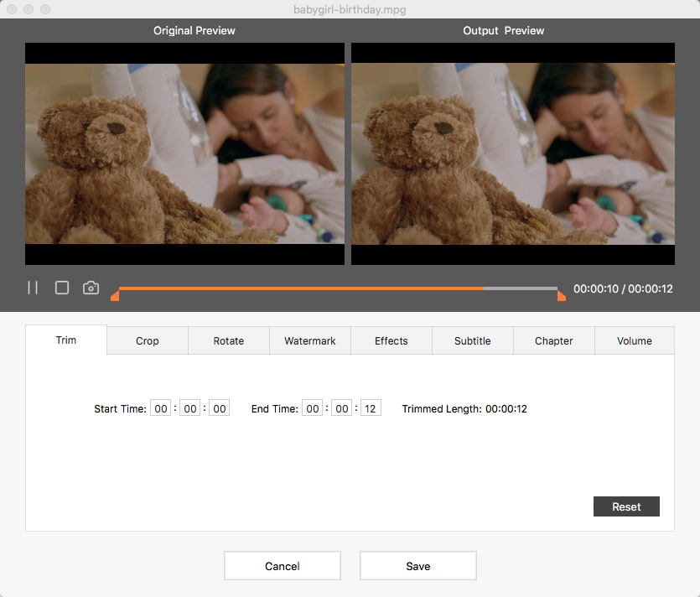Viewport: 700px width, 597px height.
Task: Click the right trim end marker
Action: tap(561, 295)
